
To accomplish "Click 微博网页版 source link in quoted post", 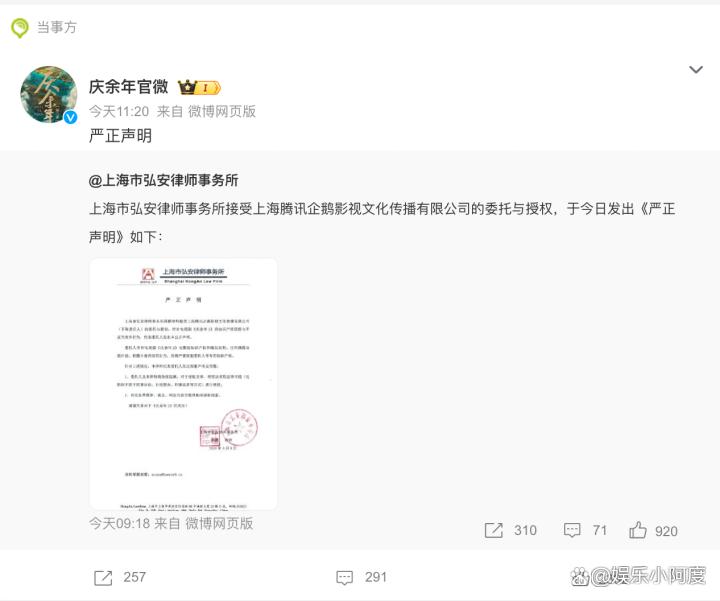I will (x=219, y=523).
